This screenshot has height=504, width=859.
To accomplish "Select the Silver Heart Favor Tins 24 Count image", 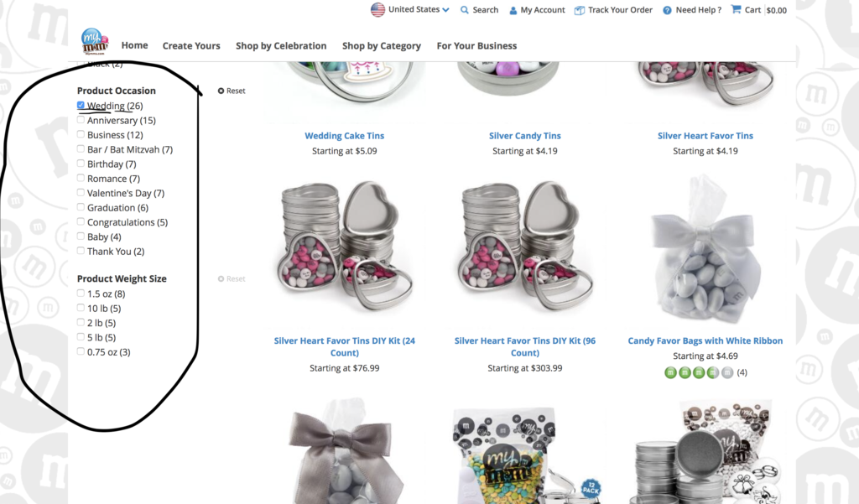I will pyautogui.click(x=344, y=247).
